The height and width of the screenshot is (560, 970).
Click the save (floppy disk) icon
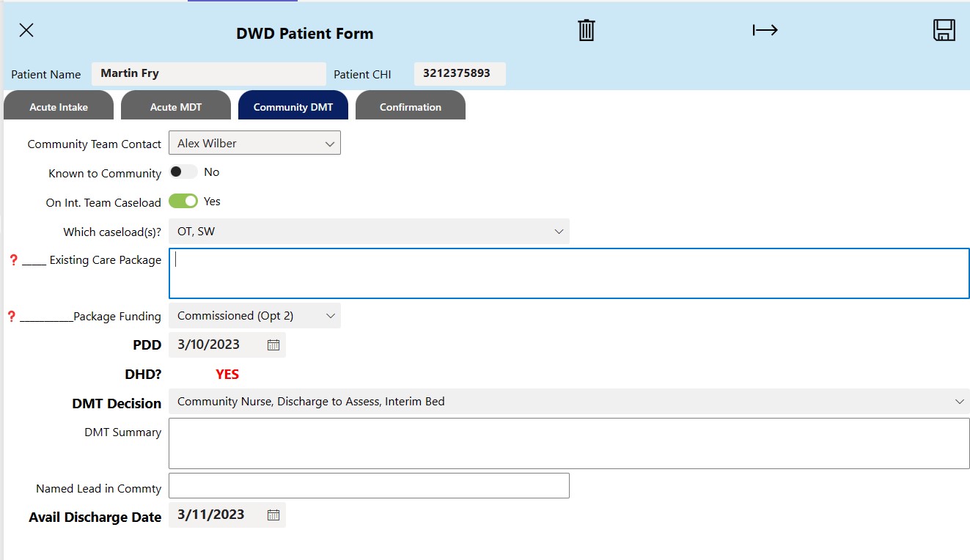tap(944, 30)
